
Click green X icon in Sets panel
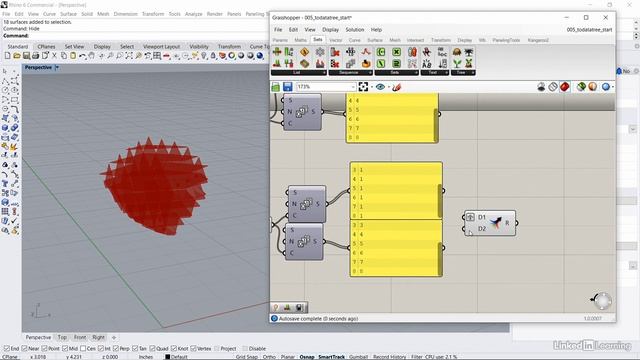pyautogui.click(x=396, y=52)
